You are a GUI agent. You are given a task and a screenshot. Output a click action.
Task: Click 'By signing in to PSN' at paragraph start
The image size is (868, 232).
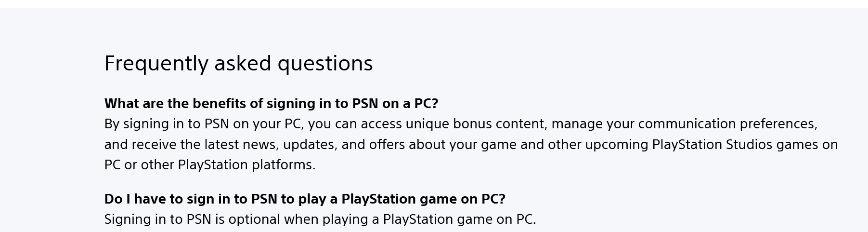pos(167,124)
